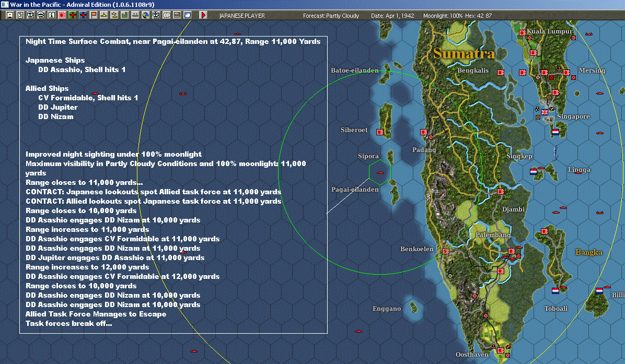
Task: Click the 'Bengkalis' map label
Action: click(473, 71)
